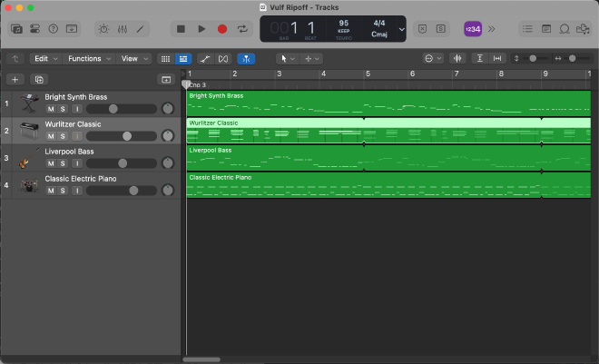The image size is (599, 364).
Task: Click the horizontal scrollbar thumb
Action: 201,359
